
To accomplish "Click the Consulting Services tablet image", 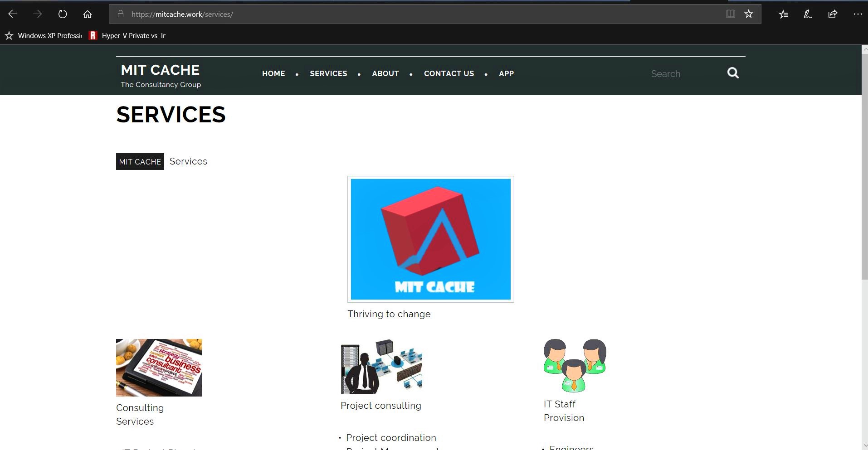I will coord(159,368).
